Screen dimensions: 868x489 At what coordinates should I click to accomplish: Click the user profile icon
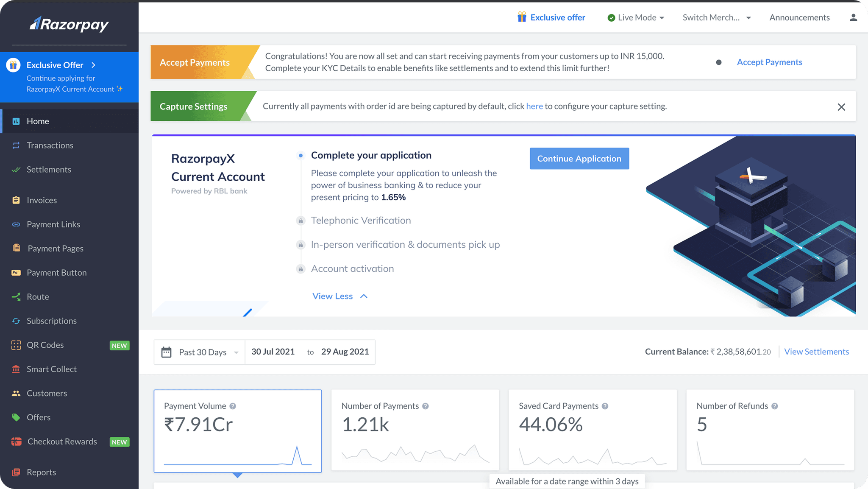(x=853, y=17)
